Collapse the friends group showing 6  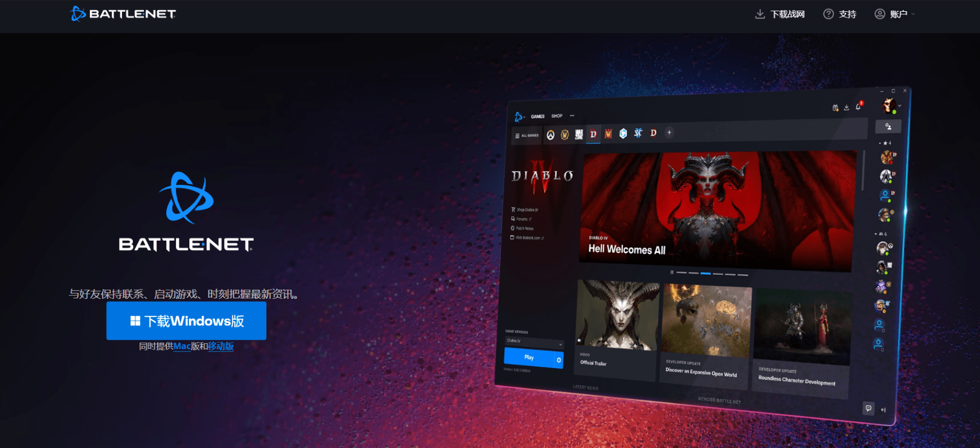pyautogui.click(x=881, y=234)
